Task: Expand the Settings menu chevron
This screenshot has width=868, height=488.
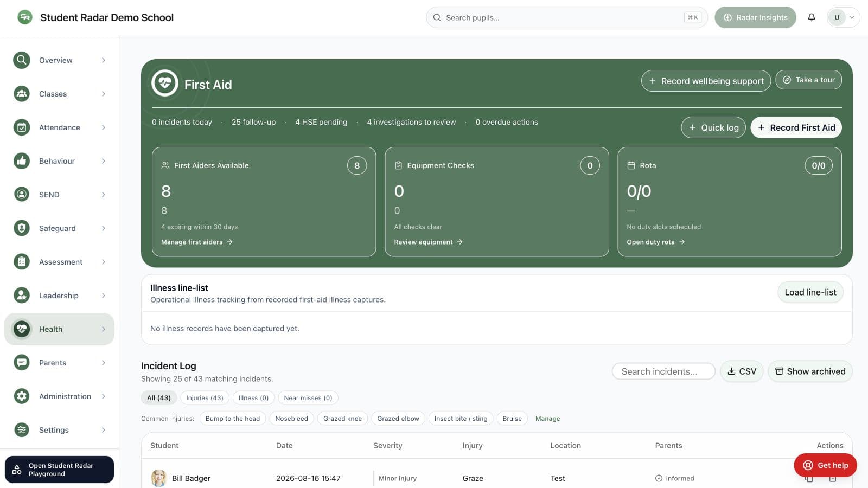Action: [104, 430]
